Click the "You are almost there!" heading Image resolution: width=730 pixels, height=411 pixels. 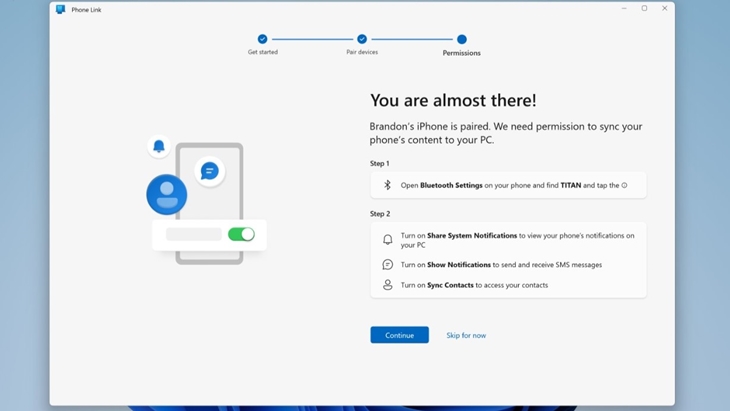(453, 100)
